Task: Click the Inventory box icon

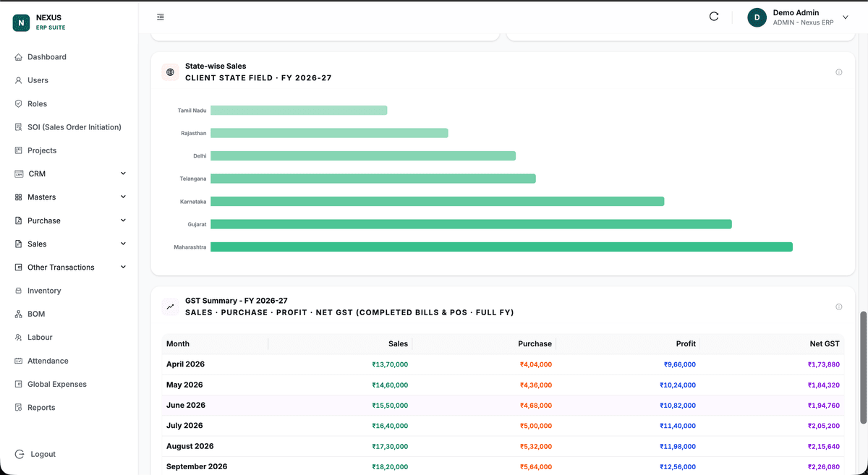Action: (18, 291)
